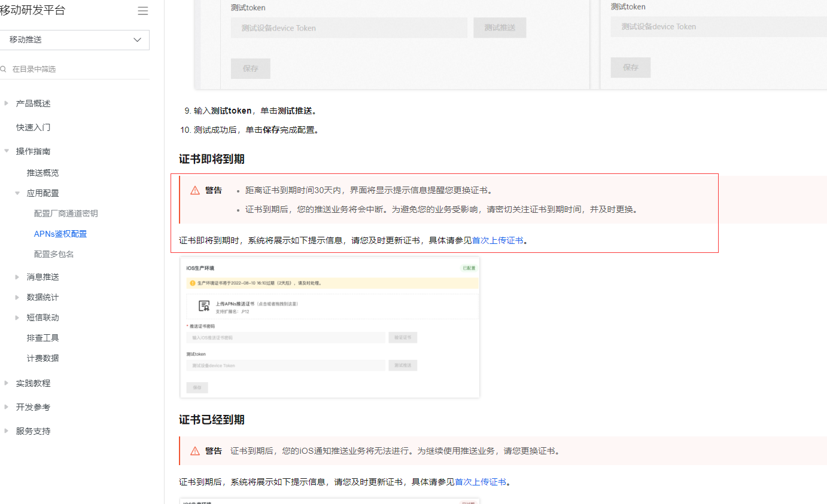The image size is (827, 504).
Task: Expand the 消息推送 tree arrow
Action: 17,277
